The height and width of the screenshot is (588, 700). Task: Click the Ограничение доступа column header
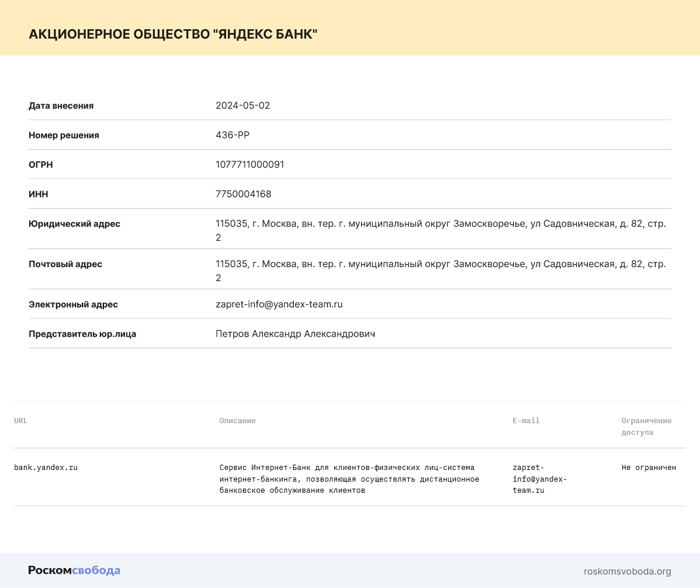click(646, 426)
